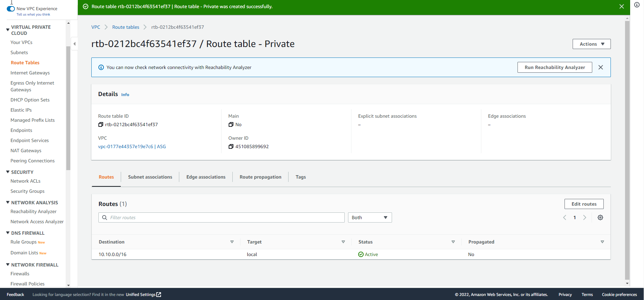Copy the Owner ID value
The height and width of the screenshot is (300, 644).
click(x=231, y=146)
